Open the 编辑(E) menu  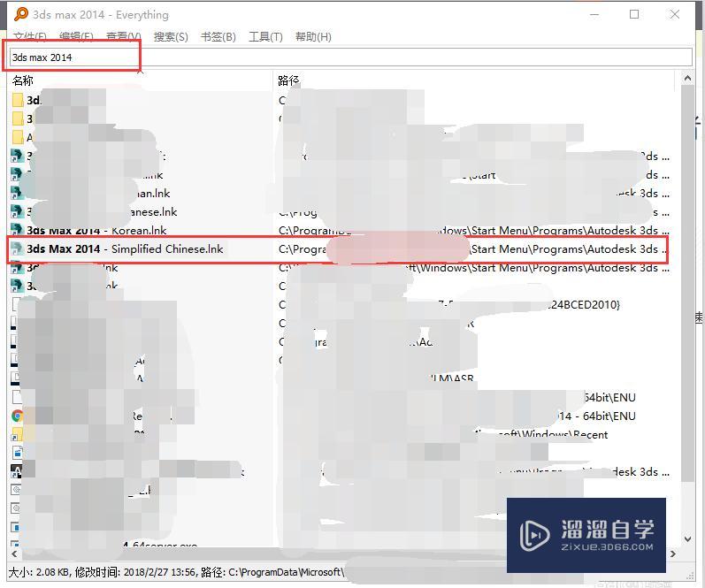(x=76, y=37)
